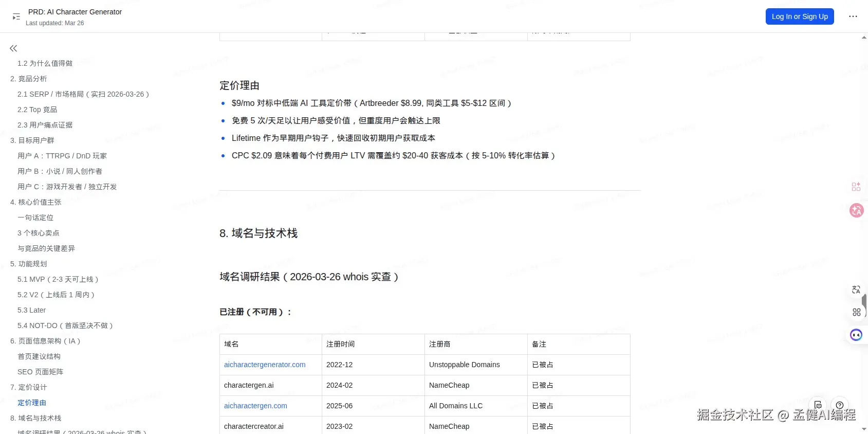Jump to 4. 核心价值主张
The image size is (868, 434).
[36, 202]
